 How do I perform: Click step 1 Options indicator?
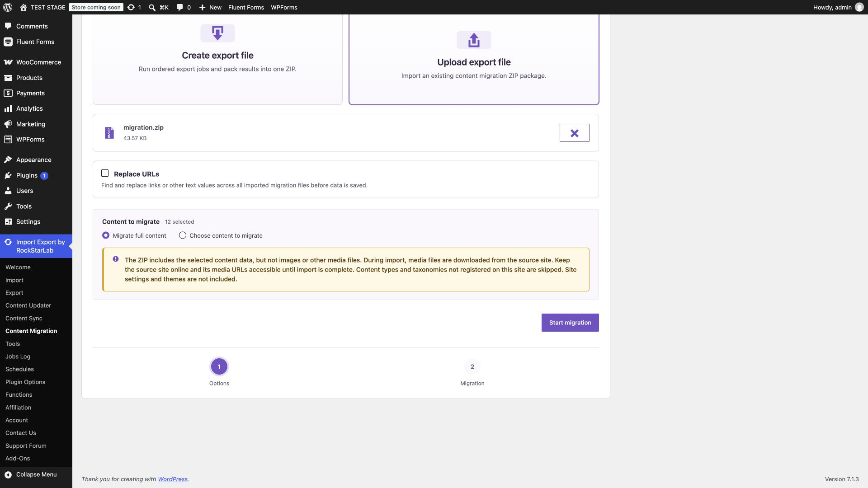[219, 366]
